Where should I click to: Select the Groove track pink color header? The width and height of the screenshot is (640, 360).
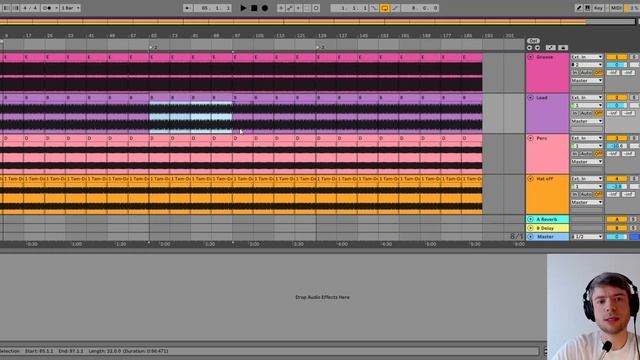point(547,73)
